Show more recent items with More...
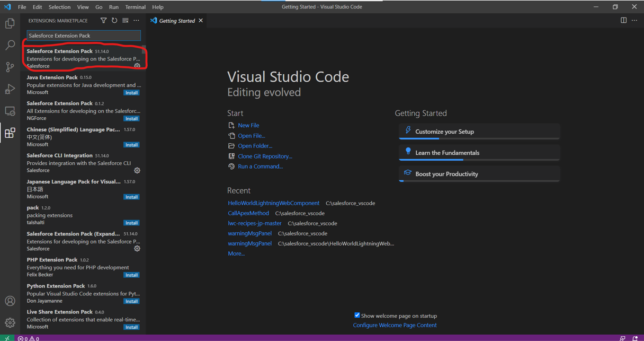 coord(236,253)
